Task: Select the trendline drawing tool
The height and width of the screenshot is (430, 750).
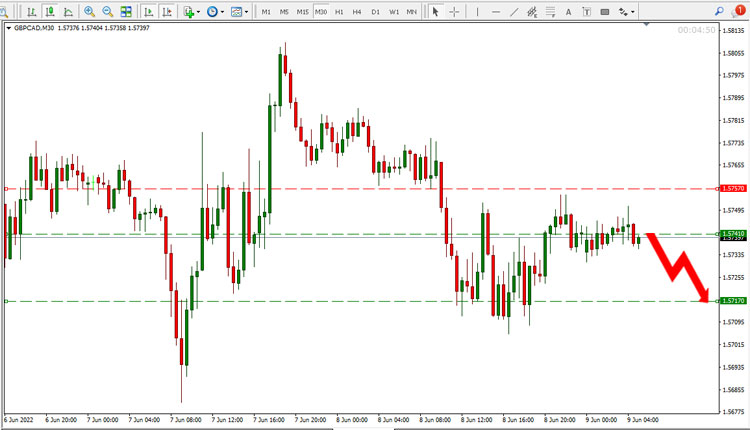Action: coord(514,11)
